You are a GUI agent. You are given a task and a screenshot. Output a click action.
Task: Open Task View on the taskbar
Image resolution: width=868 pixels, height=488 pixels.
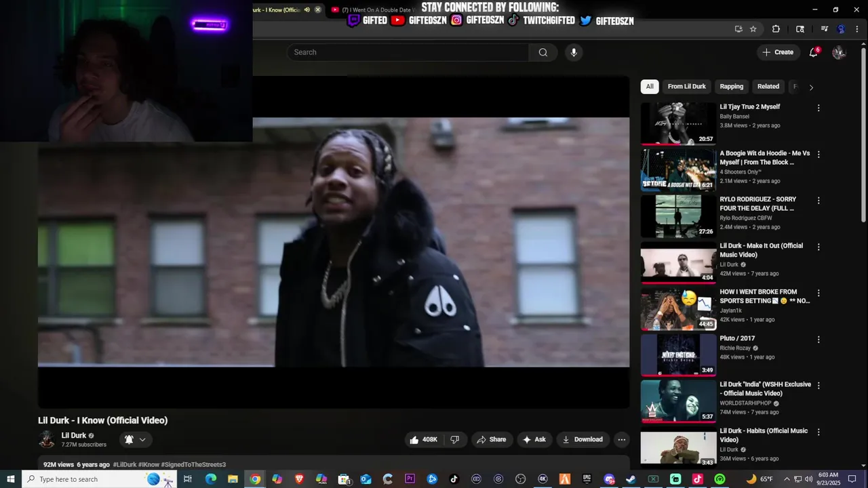click(188, 479)
